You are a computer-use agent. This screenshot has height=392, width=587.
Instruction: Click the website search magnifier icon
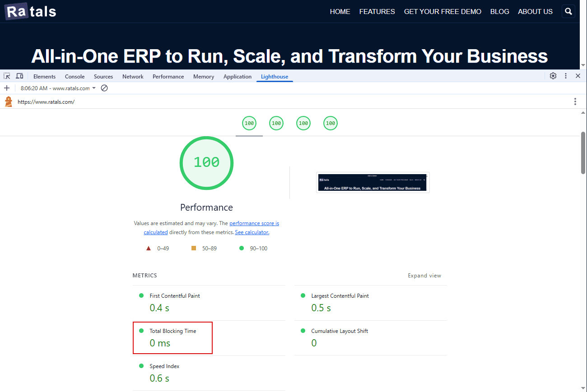click(x=568, y=12)
